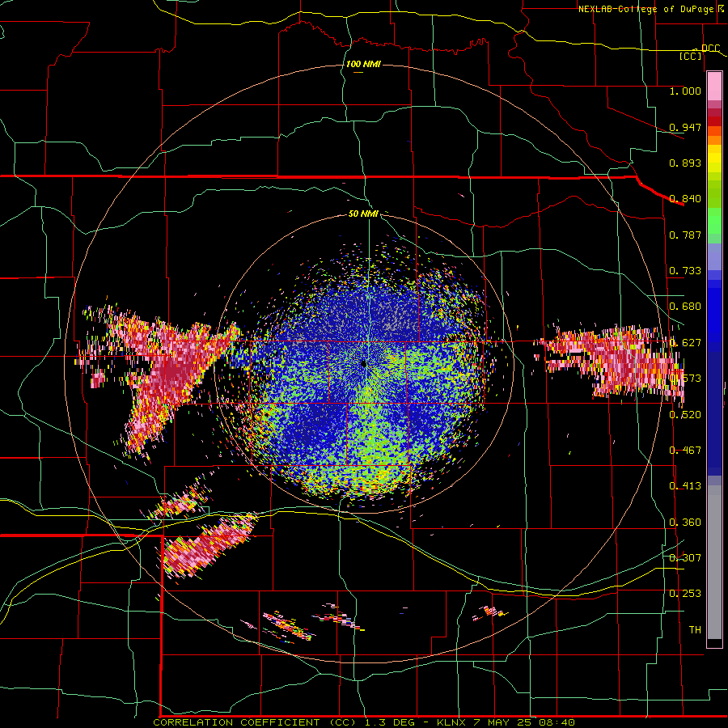Click the 0.840 scale value

(685, 199)
